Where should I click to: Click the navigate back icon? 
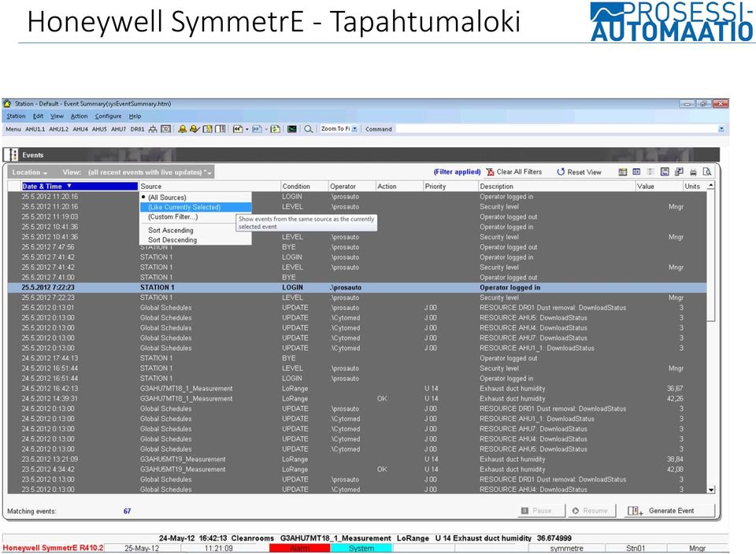(x=238, y=129)
